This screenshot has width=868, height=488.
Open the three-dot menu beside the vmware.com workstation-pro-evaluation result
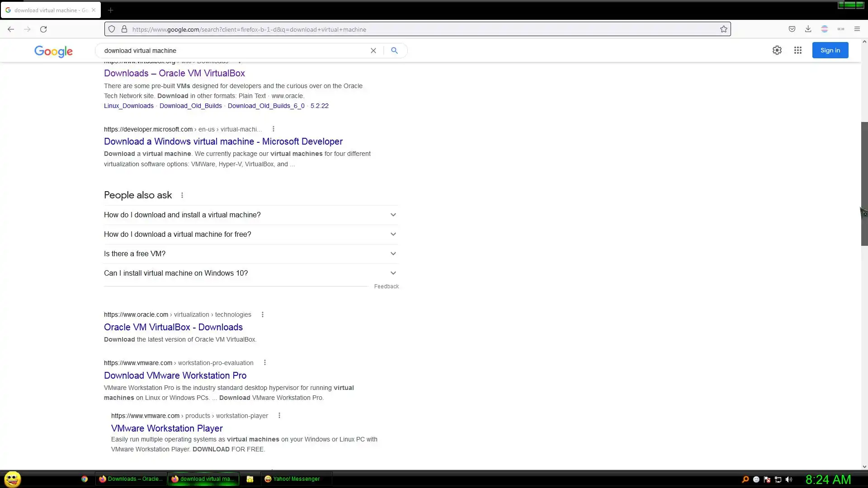tap(265, 363)
